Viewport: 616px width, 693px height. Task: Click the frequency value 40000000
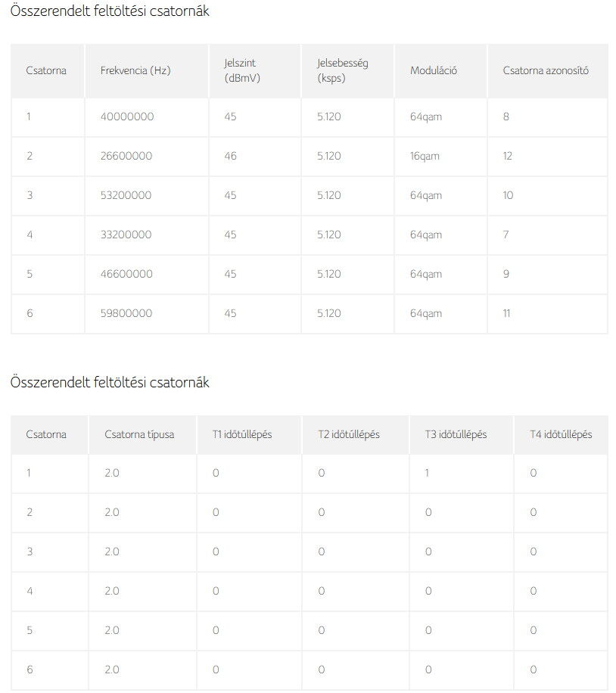(x=127, y=117)
